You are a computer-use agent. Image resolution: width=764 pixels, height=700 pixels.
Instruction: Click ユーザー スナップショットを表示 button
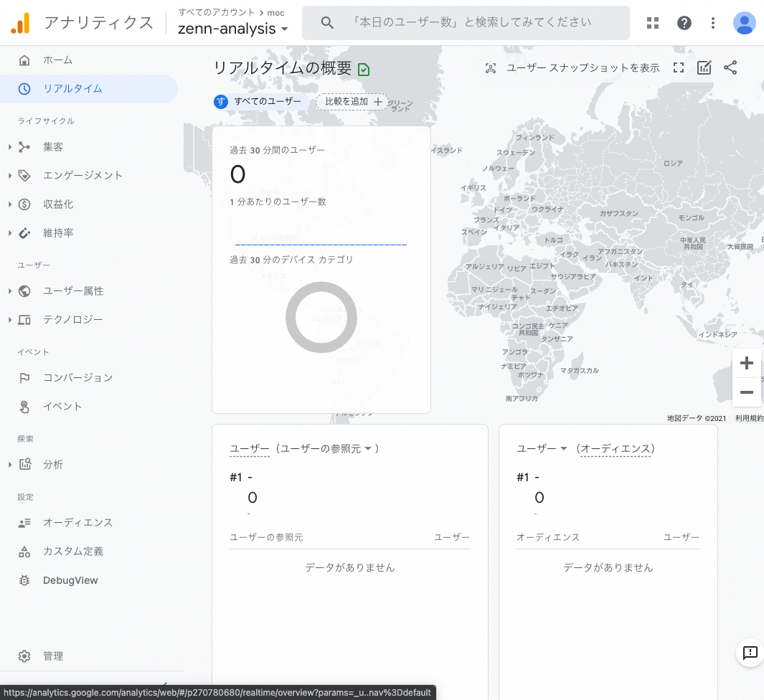(x=572, y=67)
